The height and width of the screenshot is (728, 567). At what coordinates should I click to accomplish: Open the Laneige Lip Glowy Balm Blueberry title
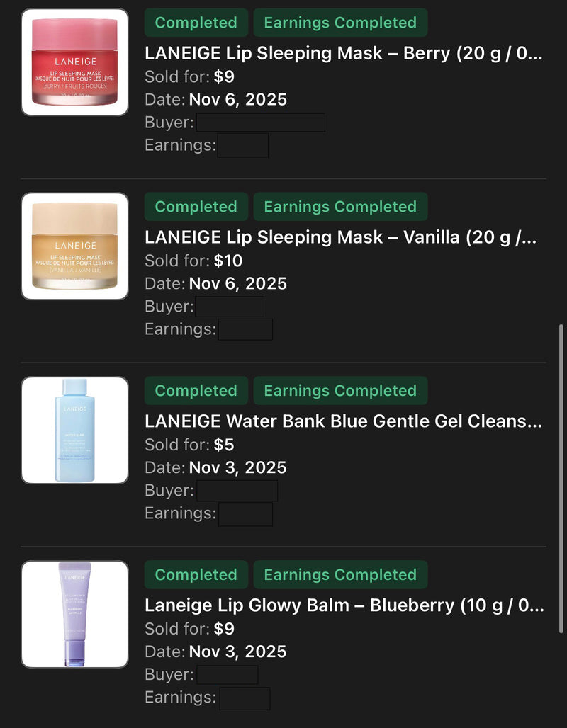pyautogui.click(x=344, y=606)
